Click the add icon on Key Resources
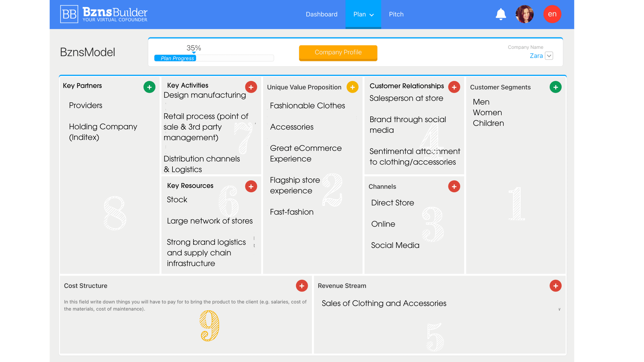644x362 pixels. click(251, 186)
